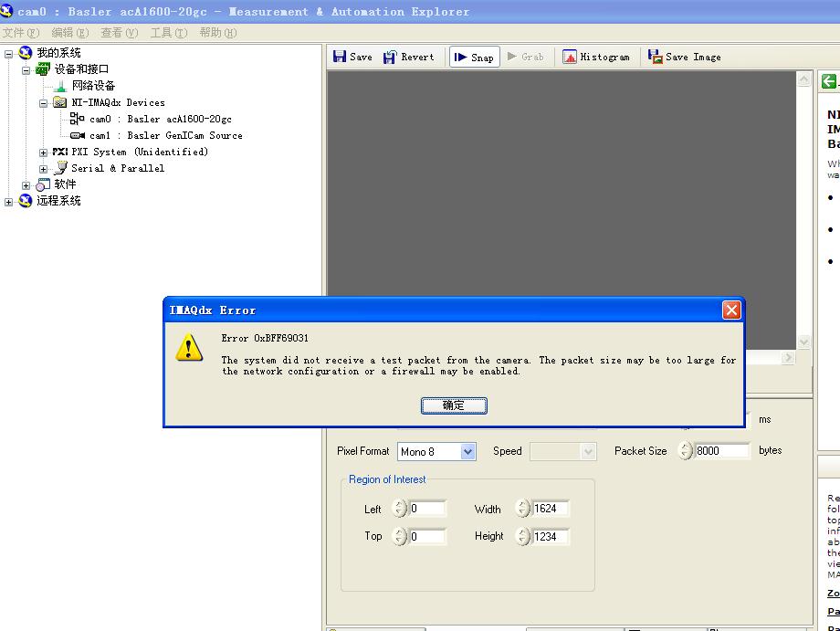840x631 pixels.
Task: Expand the Serial & Parallel node
Action: tap(44, 169)
